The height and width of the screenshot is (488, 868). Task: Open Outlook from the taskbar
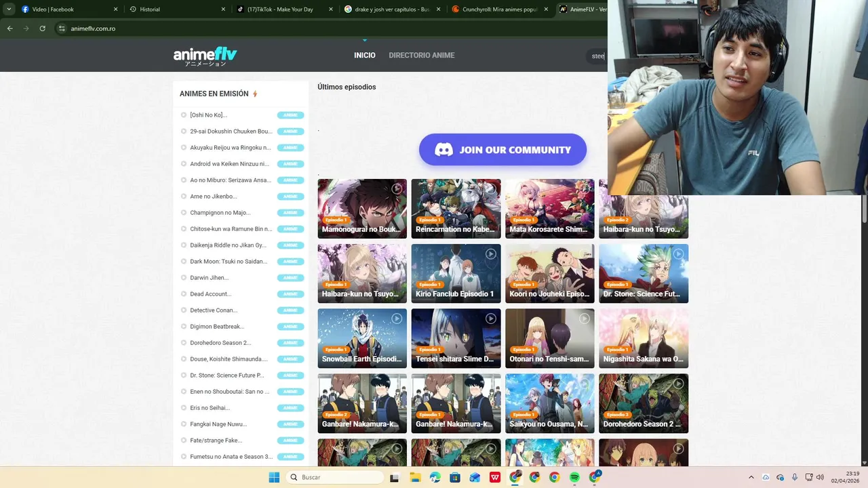click(x=475, y=477)
